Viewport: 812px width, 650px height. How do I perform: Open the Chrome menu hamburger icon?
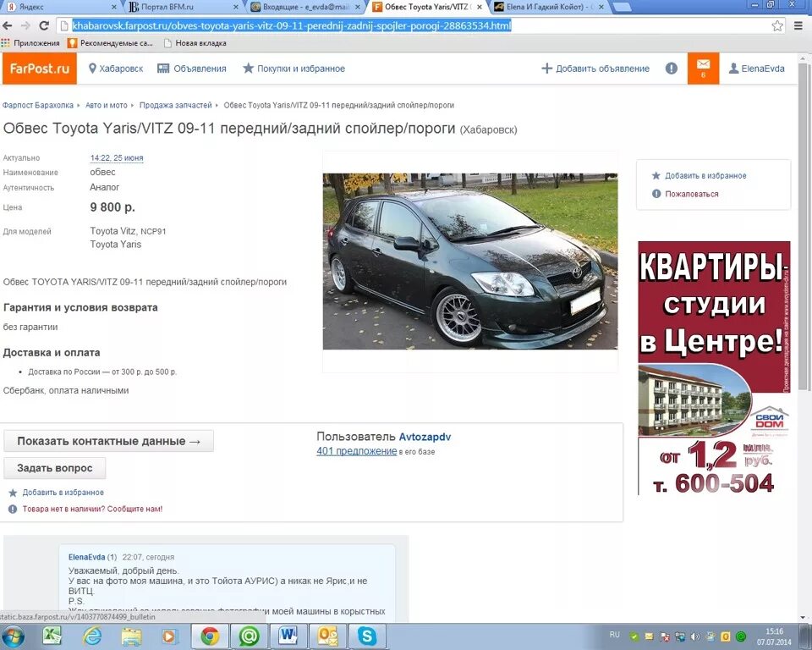(x=798, y=25)
